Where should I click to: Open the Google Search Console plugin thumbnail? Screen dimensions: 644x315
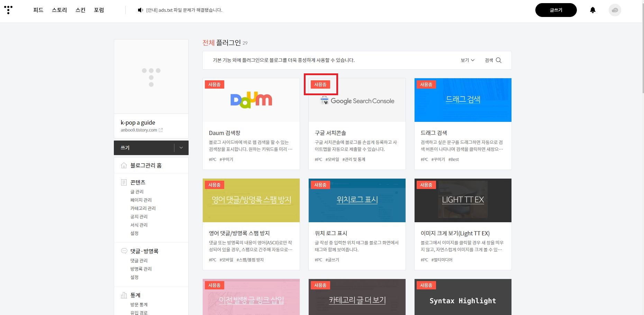357,100
